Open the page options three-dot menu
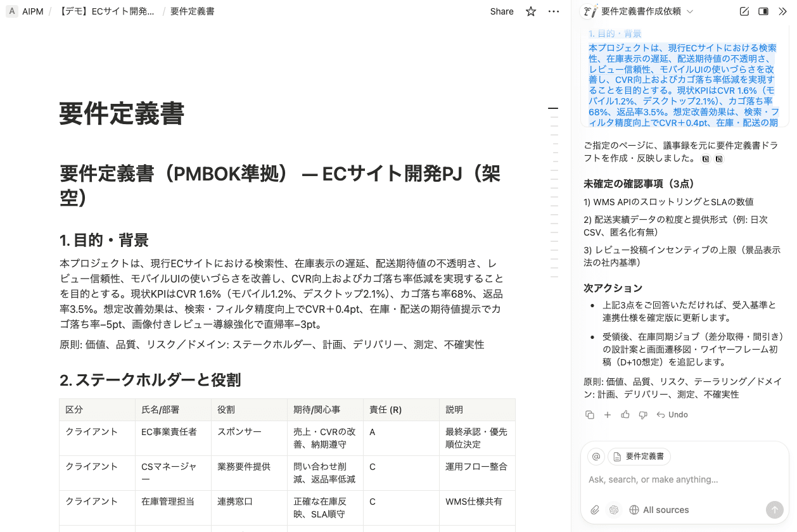 coord(554,11)
